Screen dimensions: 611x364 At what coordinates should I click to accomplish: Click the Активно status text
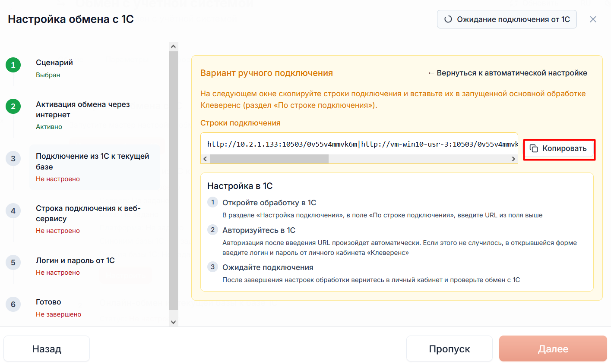(49, 127)
